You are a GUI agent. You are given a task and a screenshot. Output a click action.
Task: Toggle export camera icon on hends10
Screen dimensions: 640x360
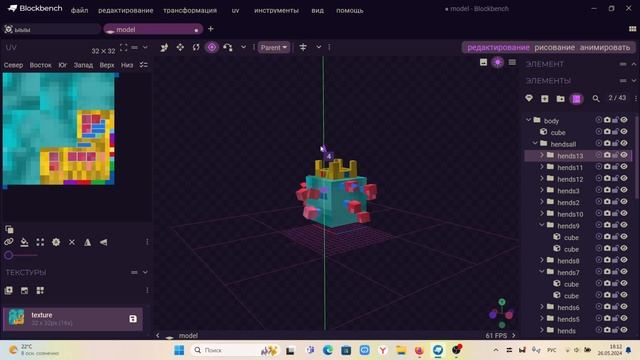(607, 213)
